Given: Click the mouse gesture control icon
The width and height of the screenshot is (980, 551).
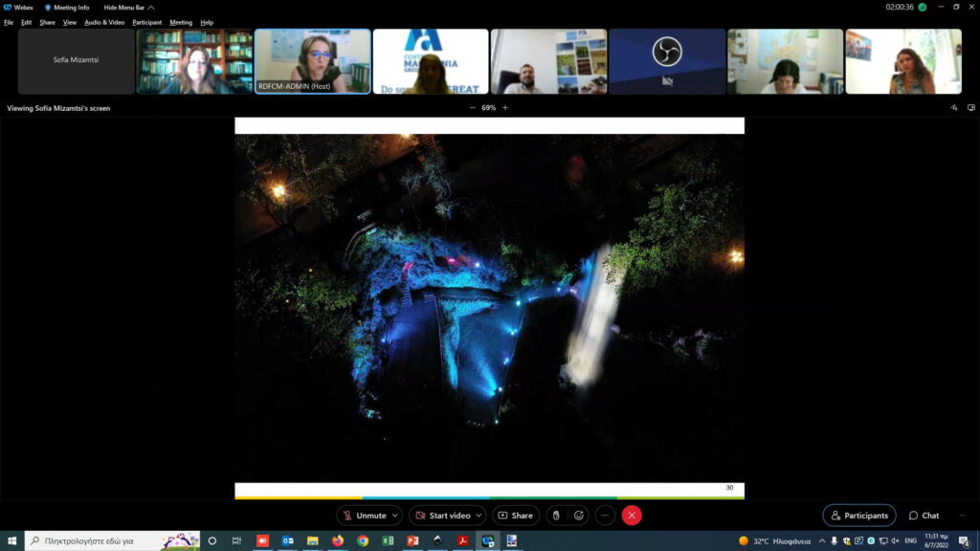Looking at the screenshot, I should 556,516.
